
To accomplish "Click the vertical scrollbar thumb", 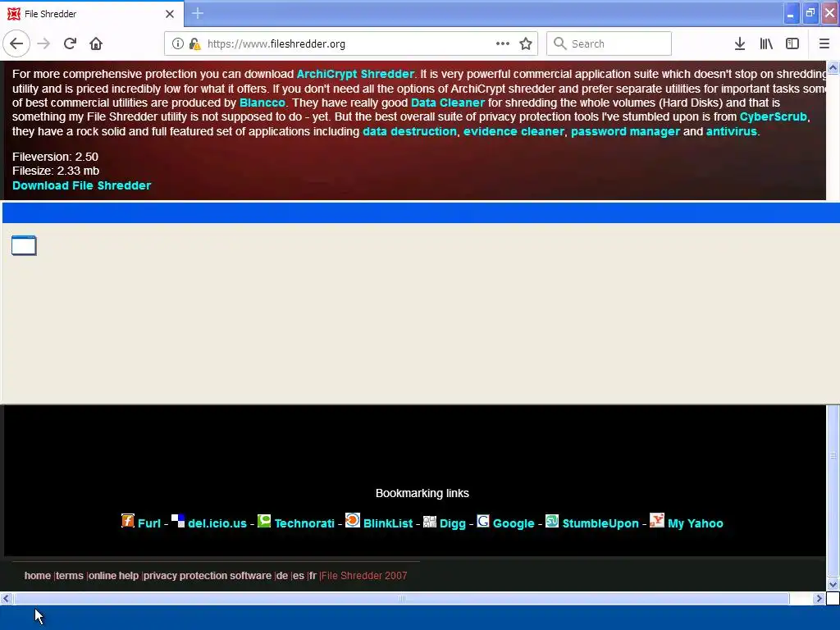I will (833, 455).
